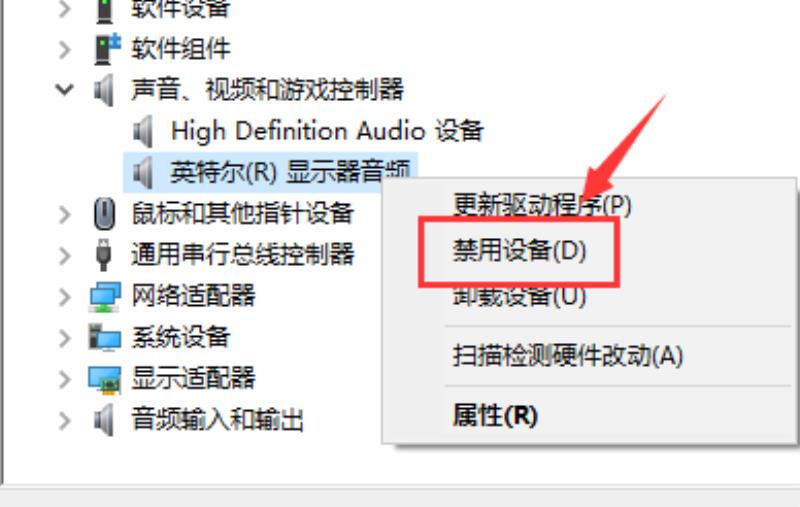Expand the 鼠标和其他指针设备 node
Image resolution: width=800 pixels, height=507 pixels.
click(x=65, y=214)
